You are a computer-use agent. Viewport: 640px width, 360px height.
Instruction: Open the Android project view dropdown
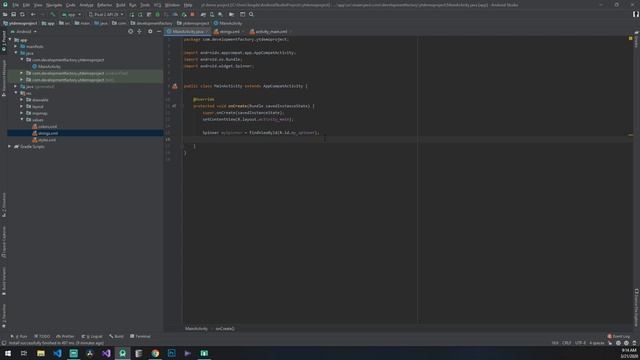pos(24,31)
